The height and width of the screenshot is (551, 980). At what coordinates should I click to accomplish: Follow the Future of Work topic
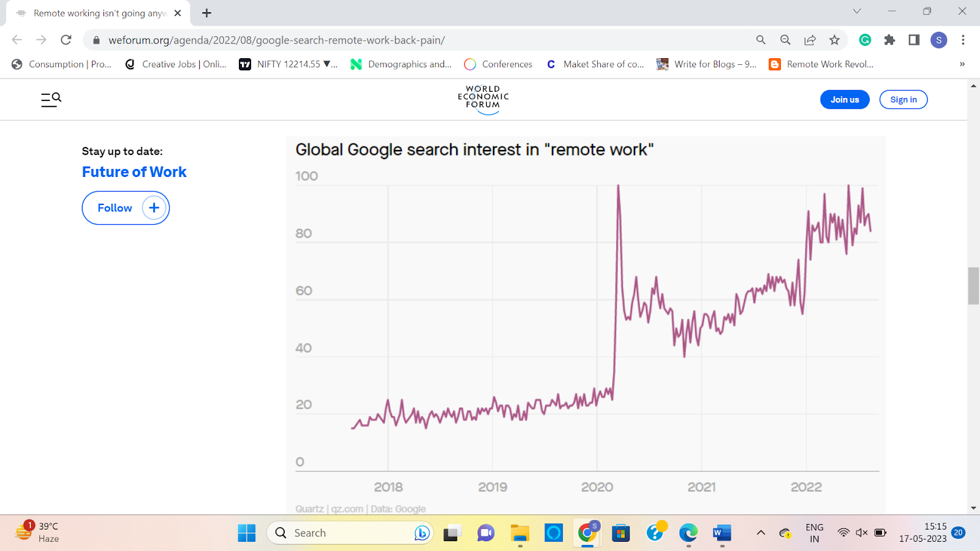click(126, 208)
